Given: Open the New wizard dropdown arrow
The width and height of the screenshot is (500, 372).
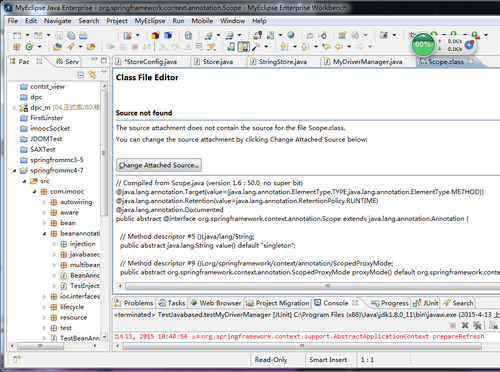Looking at the screenshot, I should [x=27, y=35].
